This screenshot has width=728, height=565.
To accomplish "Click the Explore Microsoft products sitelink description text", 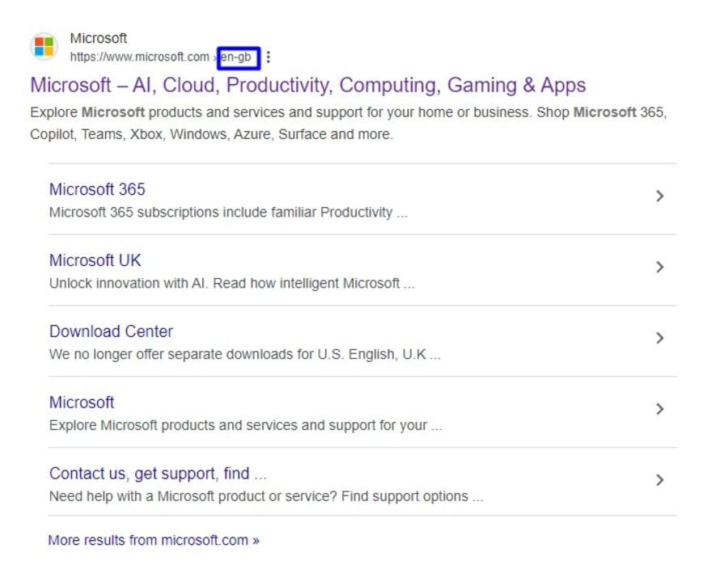I will [246, 425].
